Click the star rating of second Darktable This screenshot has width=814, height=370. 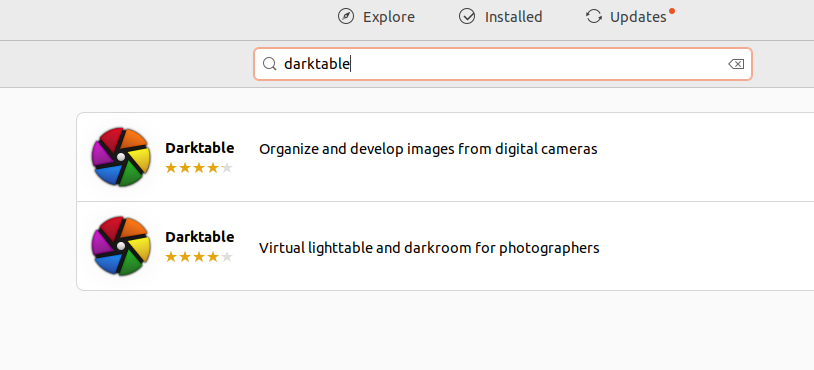[x=199, y=257]
